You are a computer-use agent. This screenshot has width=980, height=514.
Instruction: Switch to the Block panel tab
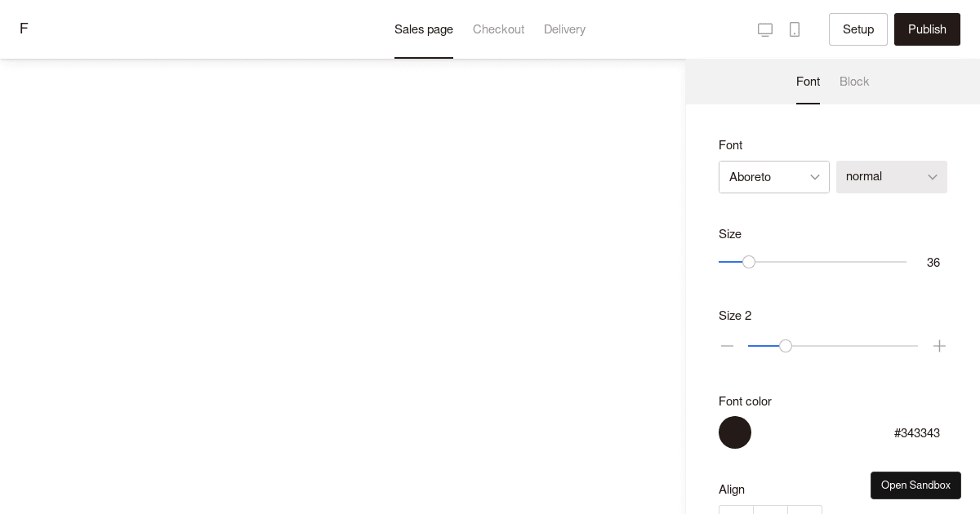coord(854,82)
